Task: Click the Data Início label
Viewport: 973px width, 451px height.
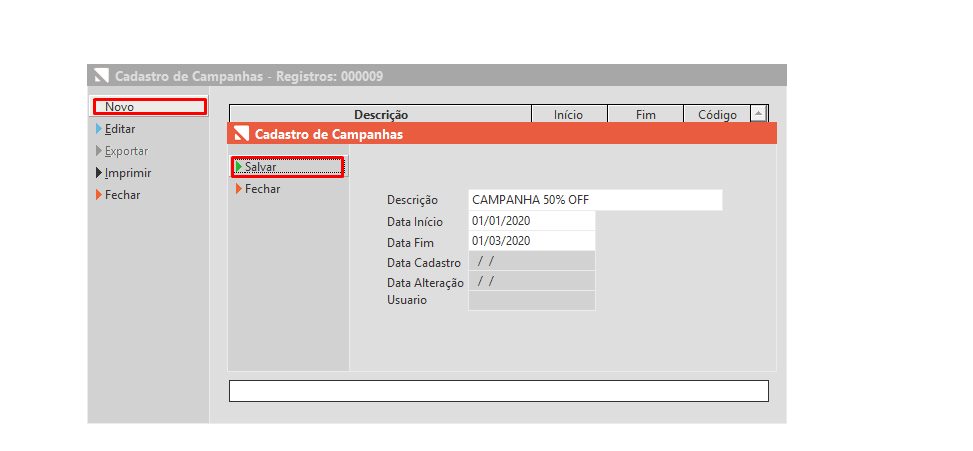Action: click(415, 222)
